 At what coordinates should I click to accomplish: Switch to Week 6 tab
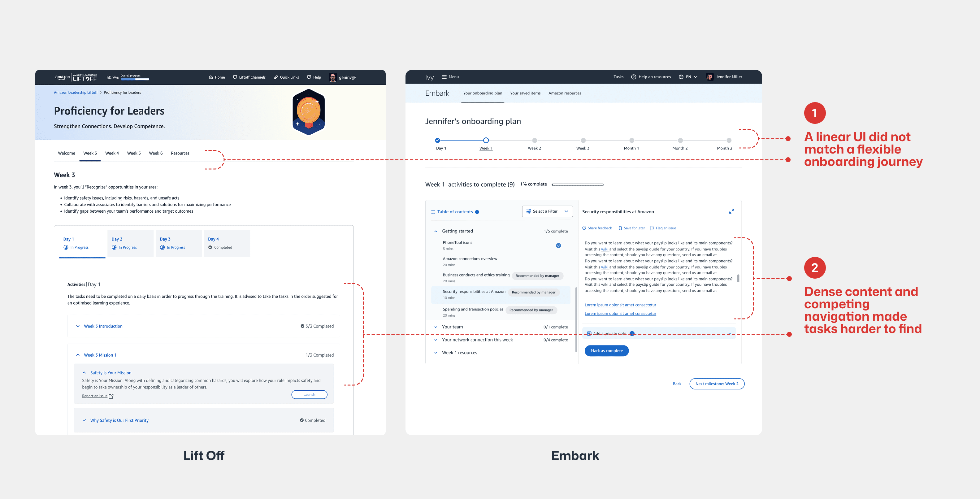coord(156,153)
